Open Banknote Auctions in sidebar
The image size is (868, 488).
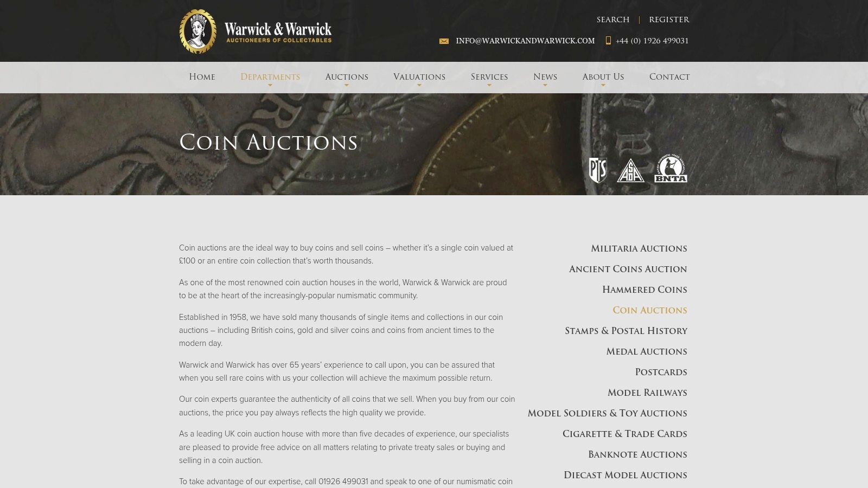637,454
